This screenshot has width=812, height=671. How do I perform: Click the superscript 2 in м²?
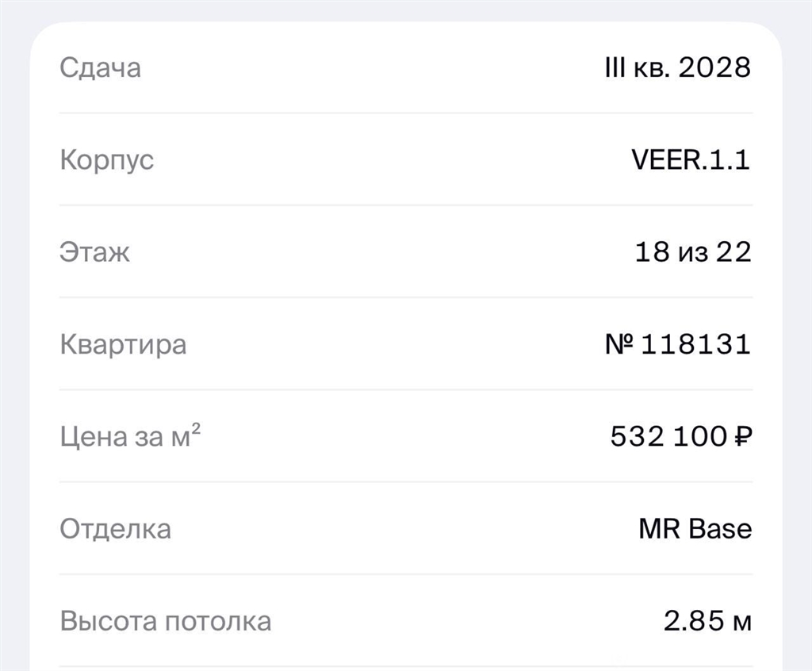click(196, 429)
